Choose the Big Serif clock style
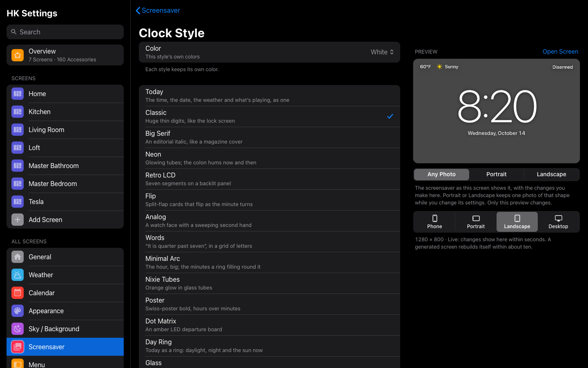Image resolution: width=588 pixels, height=368 pixels. point(269,137)
